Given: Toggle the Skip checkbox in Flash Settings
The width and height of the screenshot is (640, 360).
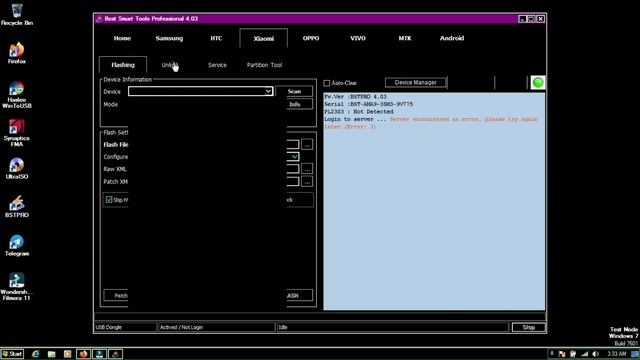Looking at the screenshot, I should click(109, 200).
